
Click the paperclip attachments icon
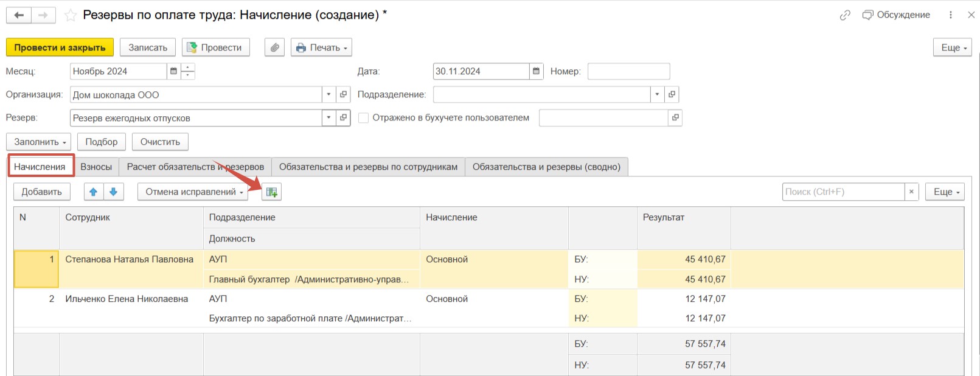pos(274,47)
